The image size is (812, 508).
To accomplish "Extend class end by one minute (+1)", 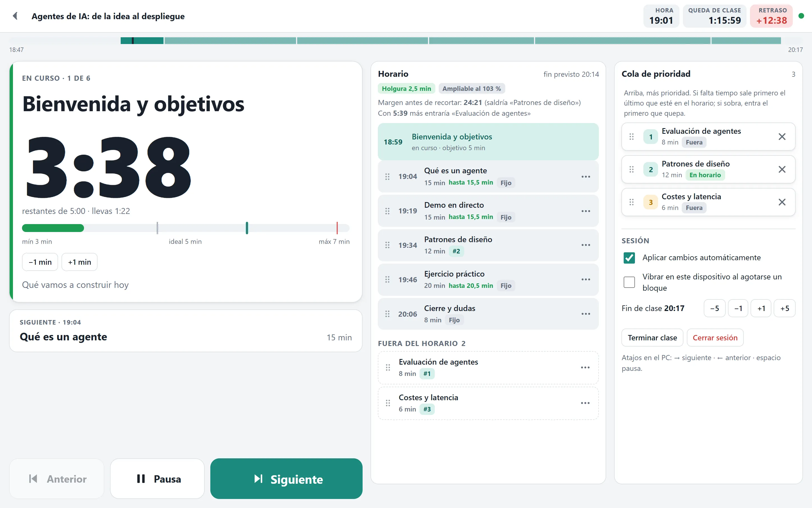I will coord(761,308).
